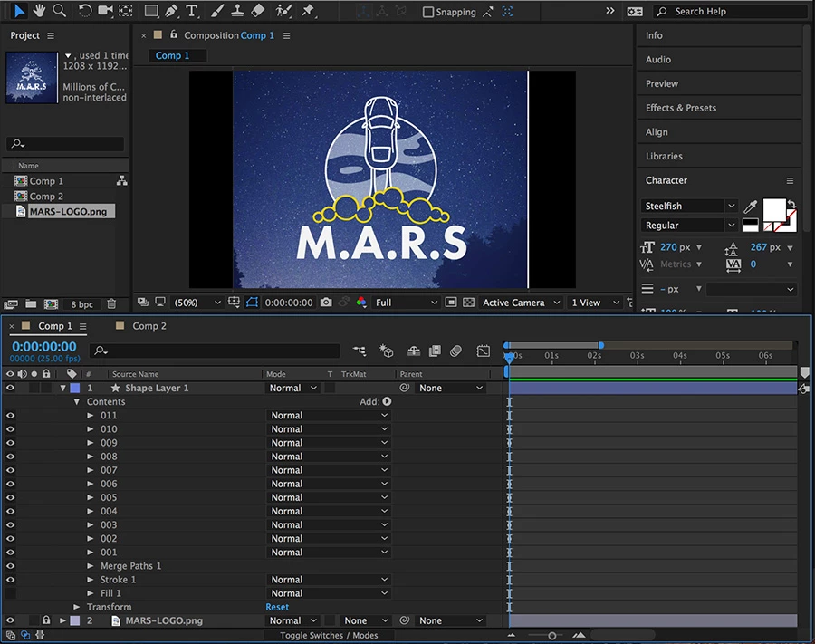The height and width of the screenshot is (644, 815).
Task: Select the Rectangle shape tool
Action: 151,10
